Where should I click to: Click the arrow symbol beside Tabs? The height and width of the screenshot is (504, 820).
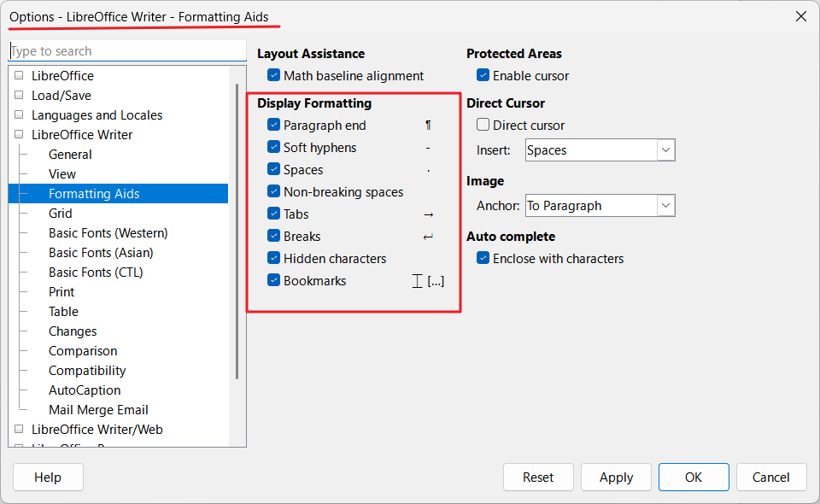[428, 214]
